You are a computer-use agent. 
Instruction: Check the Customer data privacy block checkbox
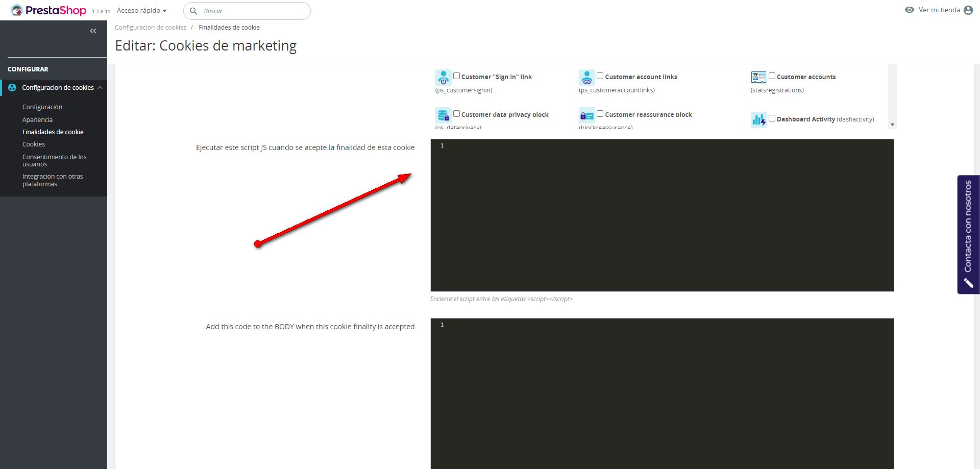coord(457,114)
